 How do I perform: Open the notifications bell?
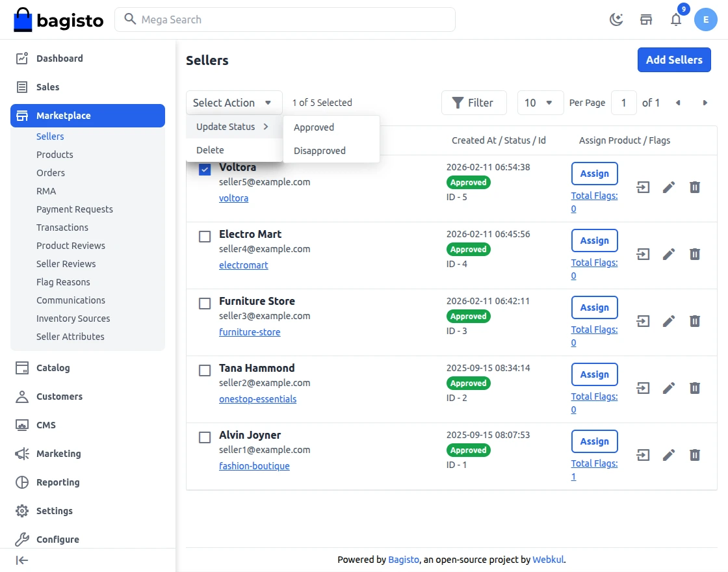(676, 19)
